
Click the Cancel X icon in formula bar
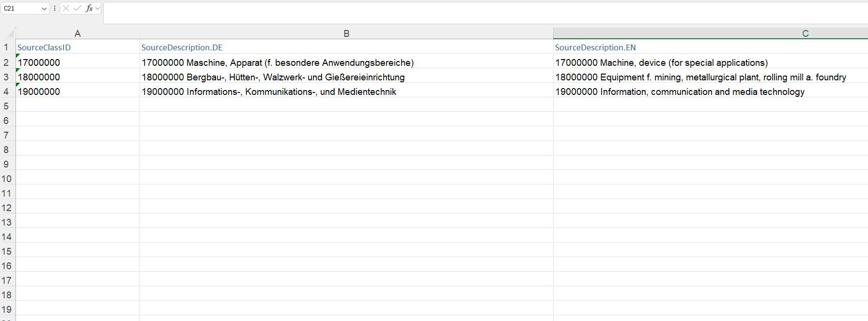coord(66,8)
